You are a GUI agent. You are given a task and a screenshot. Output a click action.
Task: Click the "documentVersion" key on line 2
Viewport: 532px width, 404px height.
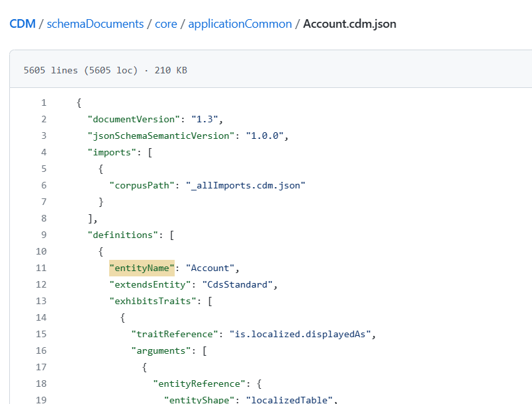pos(132,119)
